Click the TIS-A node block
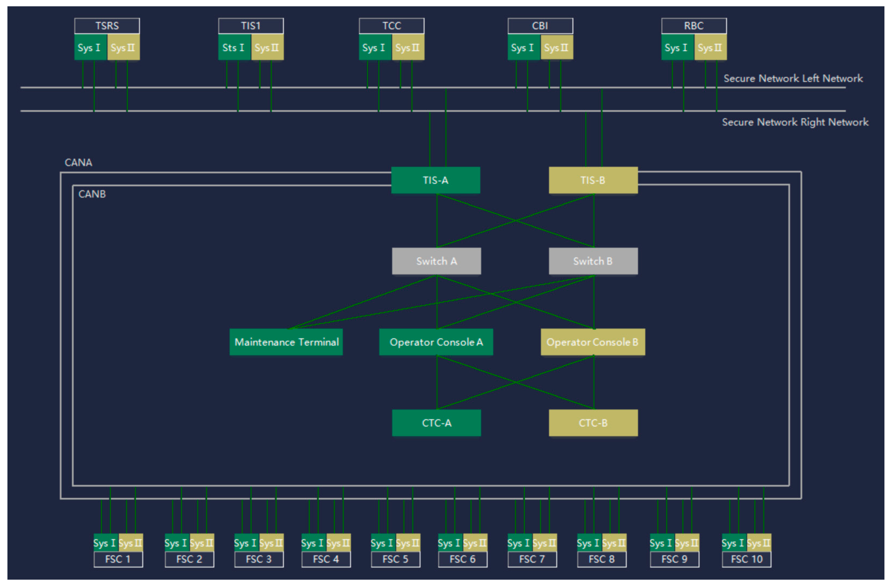 (x=435, y=180)
